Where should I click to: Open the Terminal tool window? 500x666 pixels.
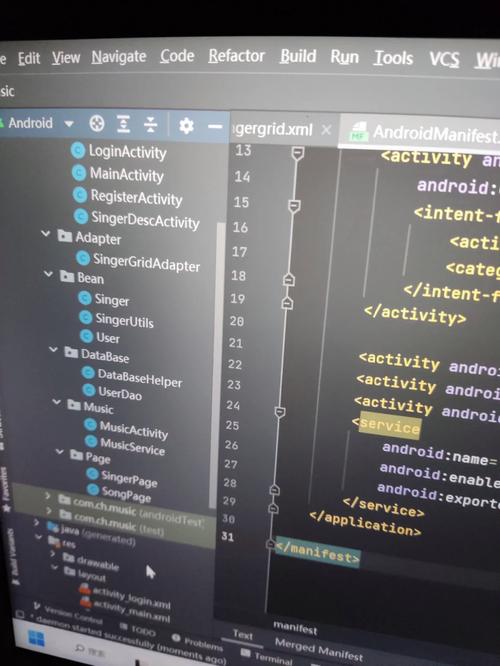(268, 656)
